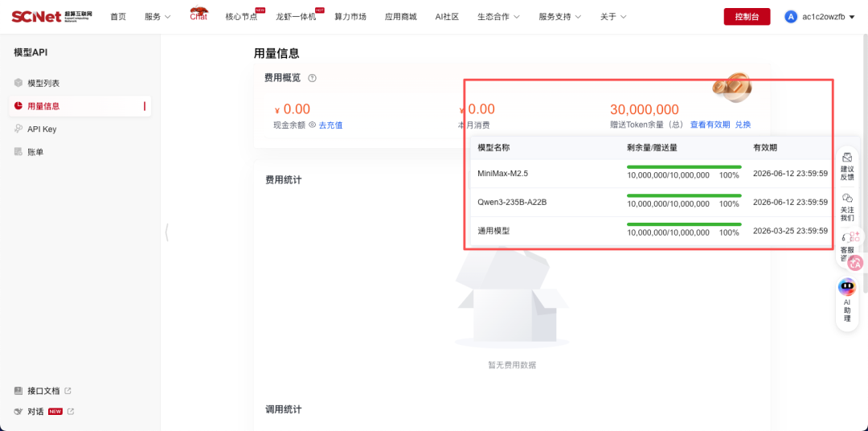Click the 去充值 link
The width and height of the screenshot is (868, 431).
(x=330, y=125)
